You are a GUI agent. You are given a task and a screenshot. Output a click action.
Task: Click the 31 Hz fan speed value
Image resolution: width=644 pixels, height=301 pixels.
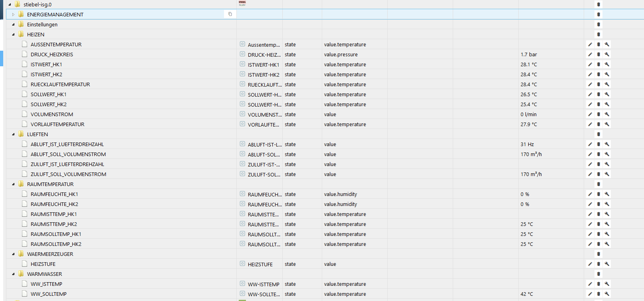tap(527, 144)
